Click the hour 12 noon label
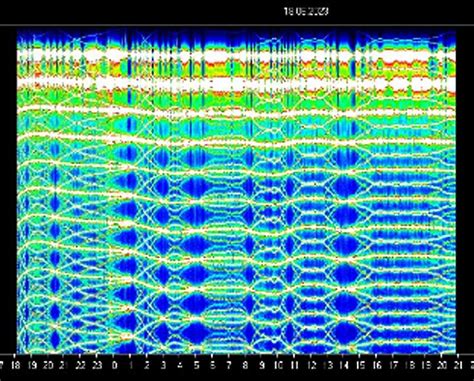This screenshot has width=474, height=381. tap(311, 366)
